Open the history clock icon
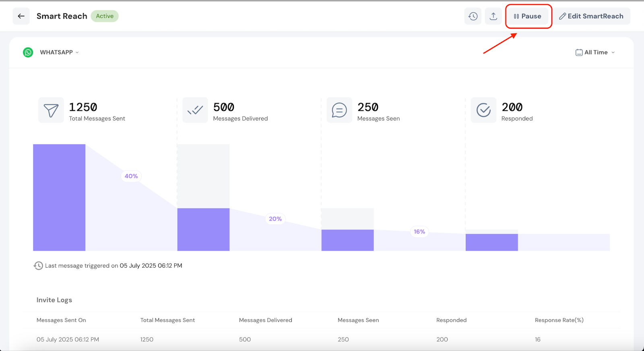The width and height of the screenshot is (644, 351). (473, 16)
